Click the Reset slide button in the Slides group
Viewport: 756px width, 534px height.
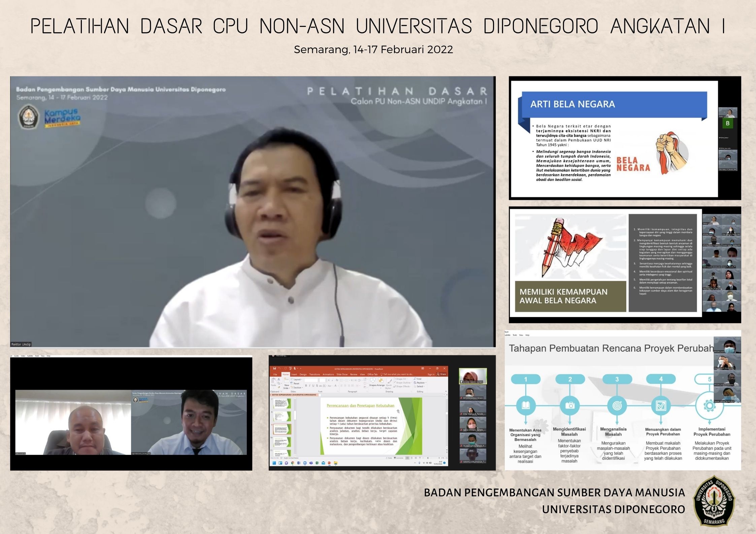pos(295,383)
